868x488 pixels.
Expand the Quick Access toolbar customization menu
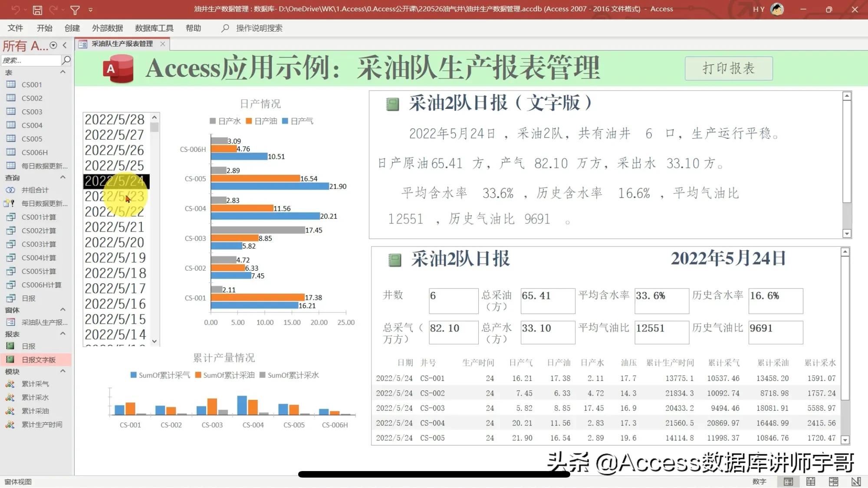point(91,9)
